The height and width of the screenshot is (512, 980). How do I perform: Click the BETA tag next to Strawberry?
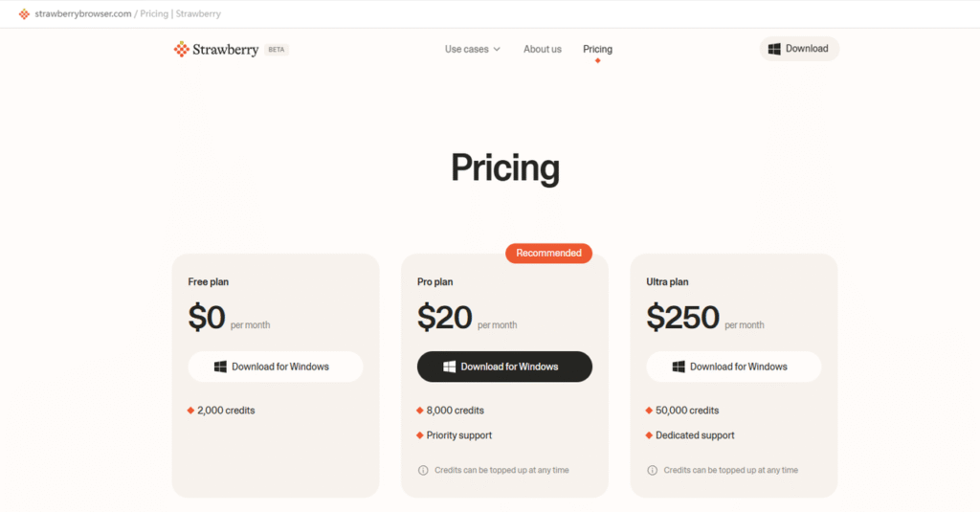point(276,49)
